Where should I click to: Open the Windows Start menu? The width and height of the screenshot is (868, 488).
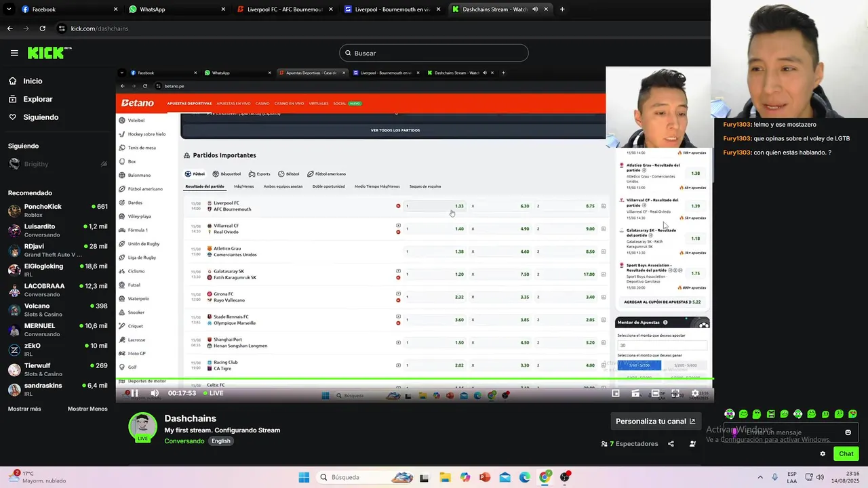304,477
